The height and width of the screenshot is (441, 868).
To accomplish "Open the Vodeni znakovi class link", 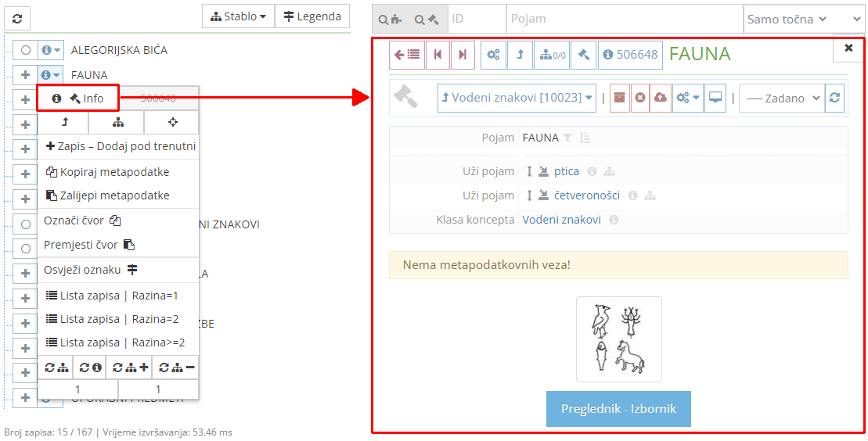I will (x=562, y=220).
